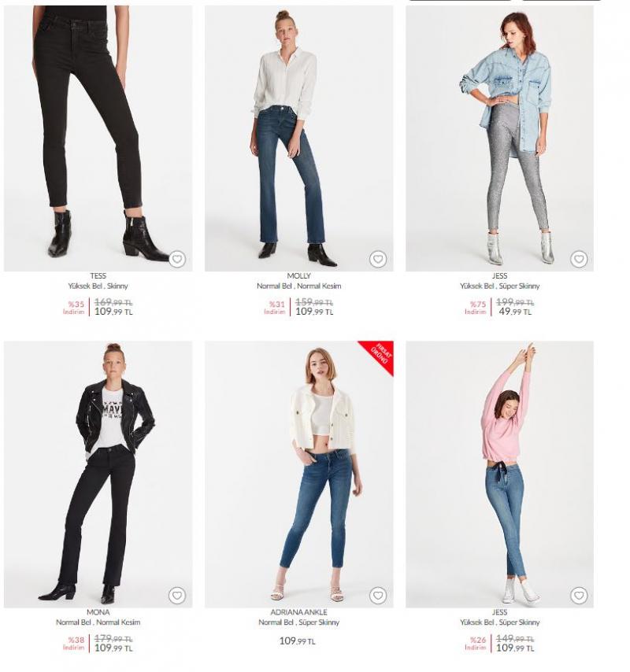The image size is (630, 672).
Task: Open the ADRIANA ANKLE title link
Action: point(299,612)
